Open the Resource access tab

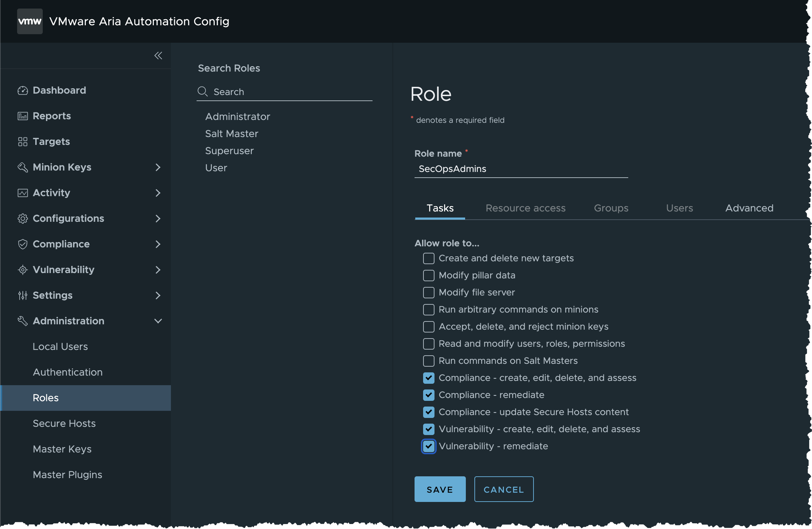point(526,208)
